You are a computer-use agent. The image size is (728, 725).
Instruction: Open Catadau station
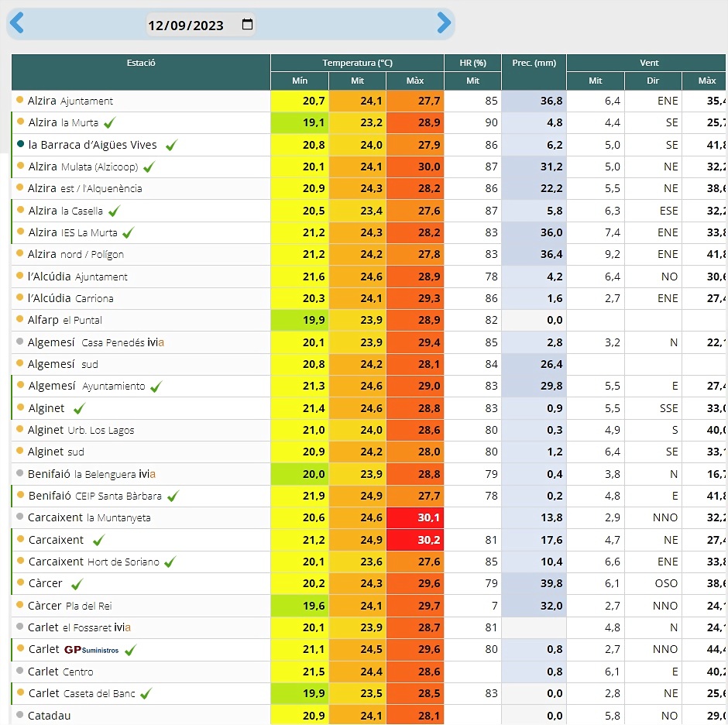click(x=50, y=716)
